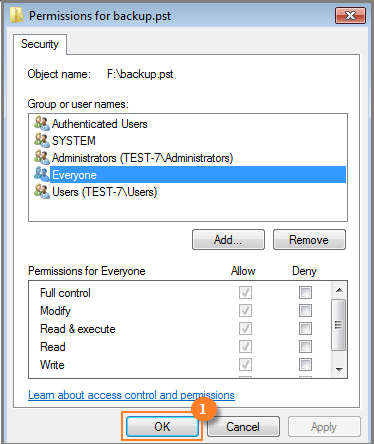Click the Everyone group icon
The height and width of the screenshot is (444, 374).
(x=42, y=174)
